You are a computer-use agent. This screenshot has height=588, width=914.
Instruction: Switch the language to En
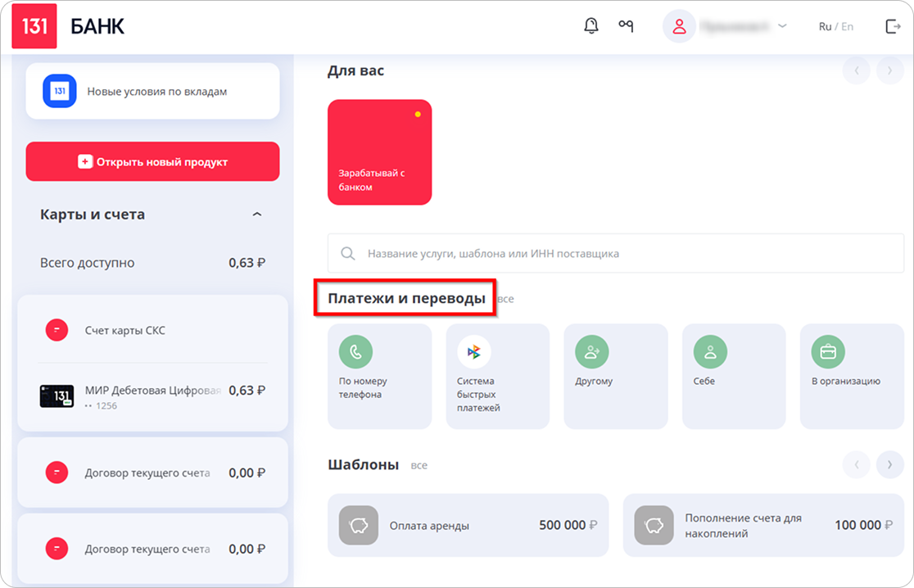[x=847, y=26]
